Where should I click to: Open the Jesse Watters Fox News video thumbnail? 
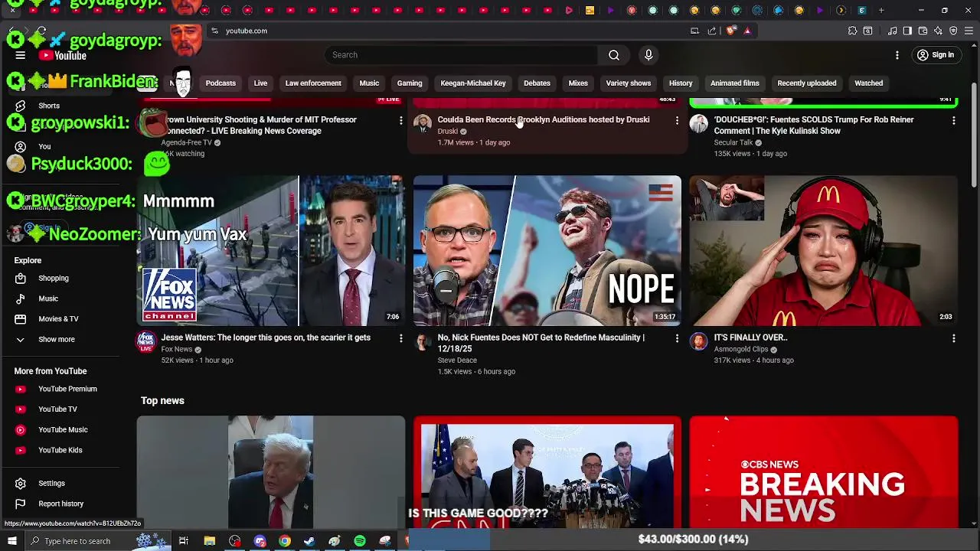(271, 251)
